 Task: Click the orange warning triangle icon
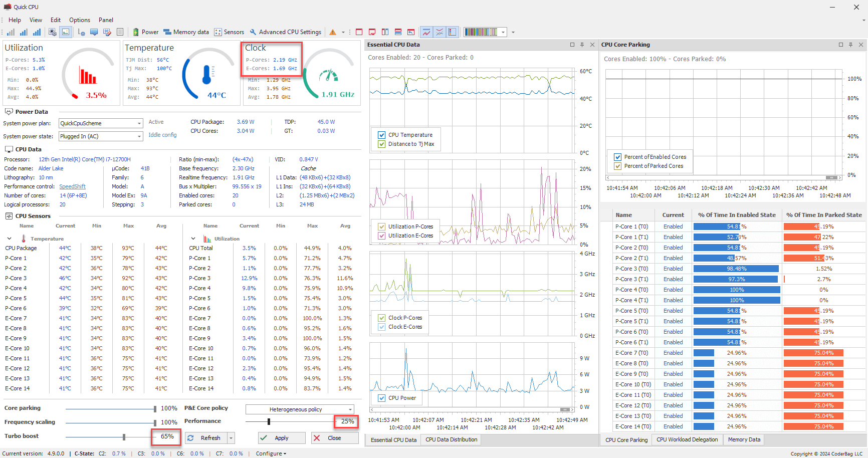(x=333, y=32)
